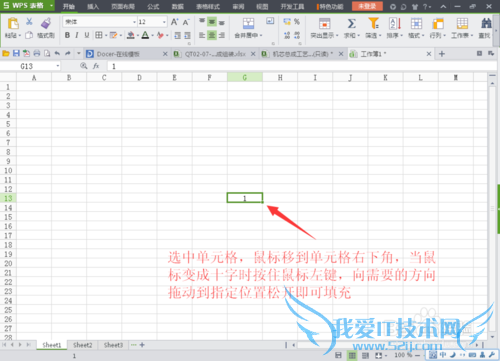Toggle center horizontal alignment
Screen dimensions: 500x361
212,35
